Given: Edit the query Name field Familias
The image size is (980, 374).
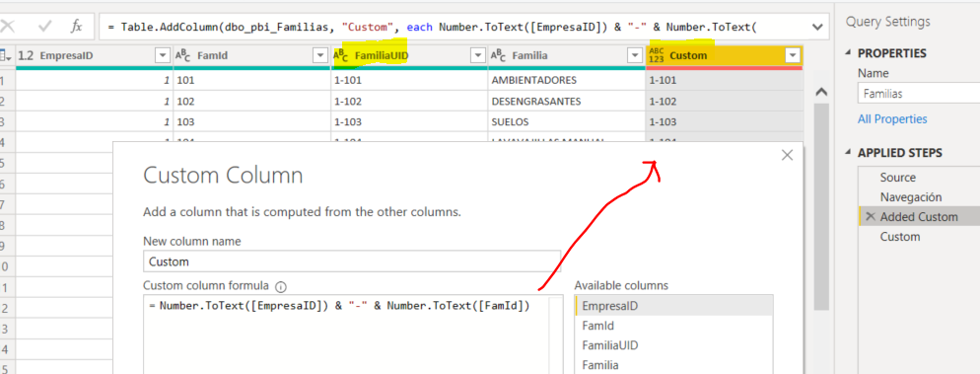Looking at the screenshot, I should click(919, 94).
